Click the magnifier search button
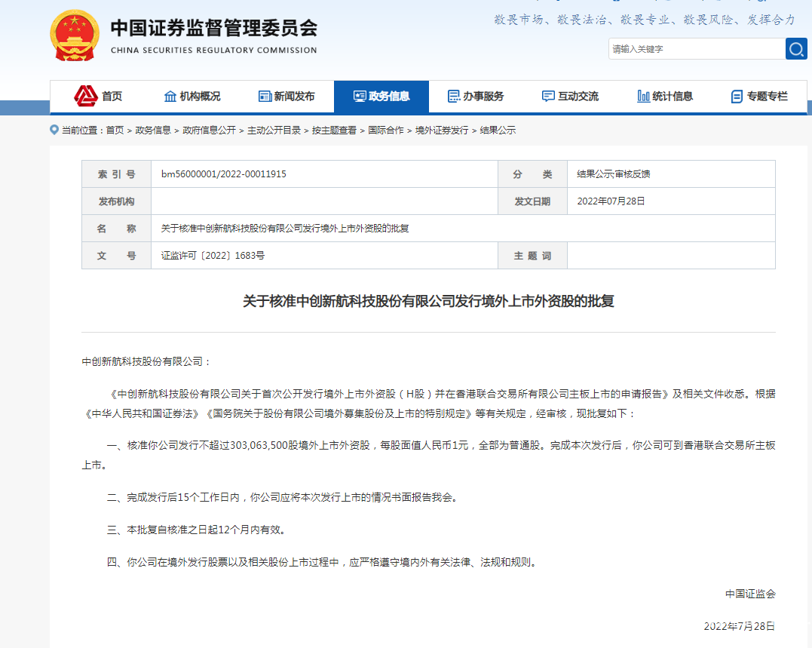 [796, 49]
